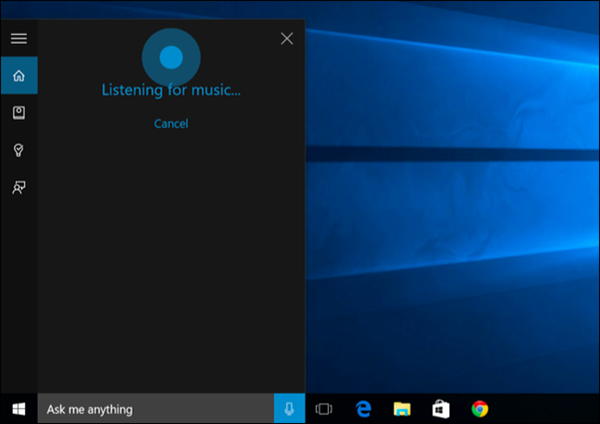
Task: Expand the Cortana hamburger menu
Action: [x=18, y=39]
